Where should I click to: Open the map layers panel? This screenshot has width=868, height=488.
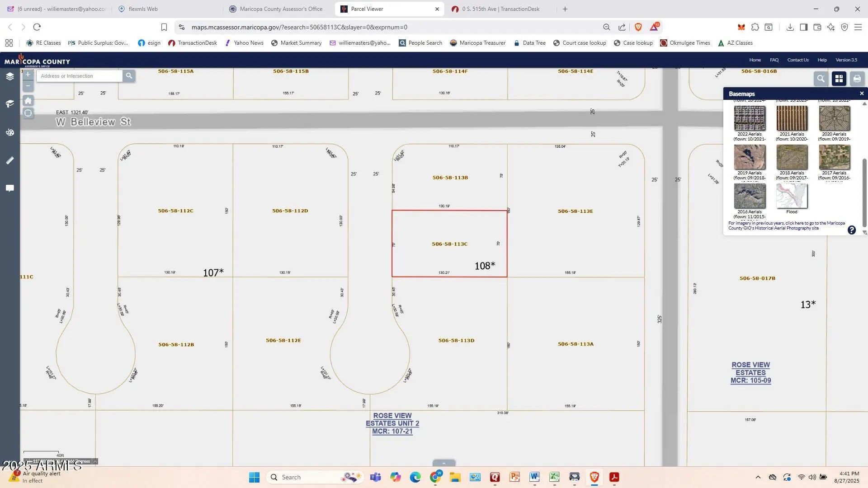point(10,77)
